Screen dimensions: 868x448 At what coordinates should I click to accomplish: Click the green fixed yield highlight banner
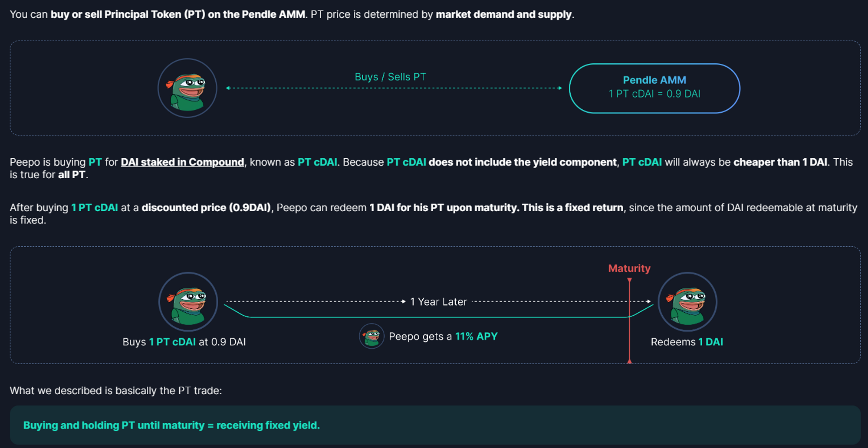click(435, 425)
